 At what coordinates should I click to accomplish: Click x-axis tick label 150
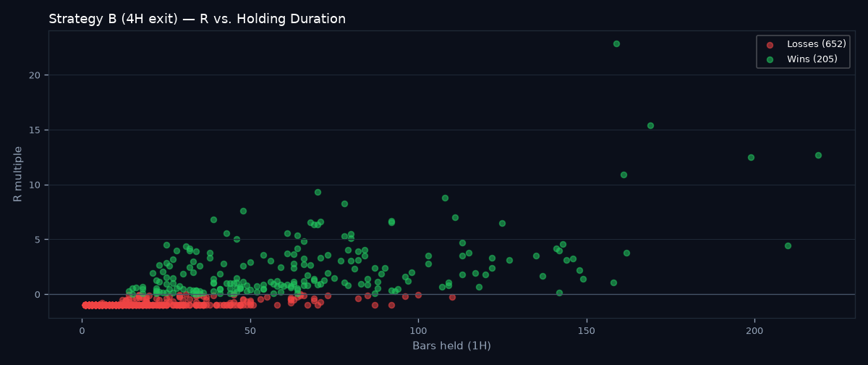point(586,330)
